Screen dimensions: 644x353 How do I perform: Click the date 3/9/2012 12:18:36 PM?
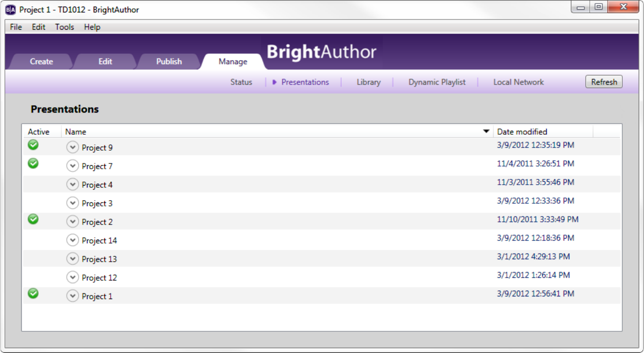click(x=536, y=238)
